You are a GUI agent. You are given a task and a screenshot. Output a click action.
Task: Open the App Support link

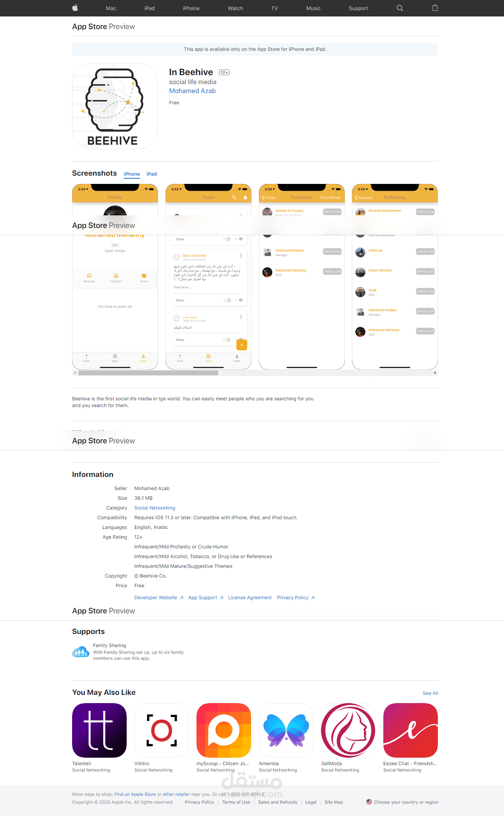click(206, 598)
